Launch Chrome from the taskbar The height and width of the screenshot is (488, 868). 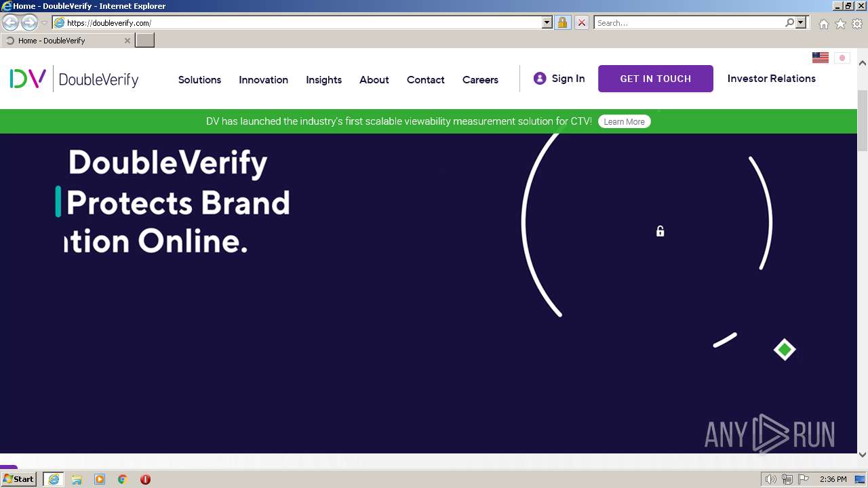click(123, 479)
